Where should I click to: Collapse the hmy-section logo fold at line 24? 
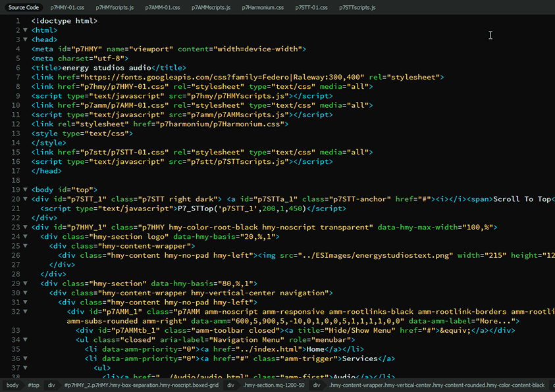point(25,237)
